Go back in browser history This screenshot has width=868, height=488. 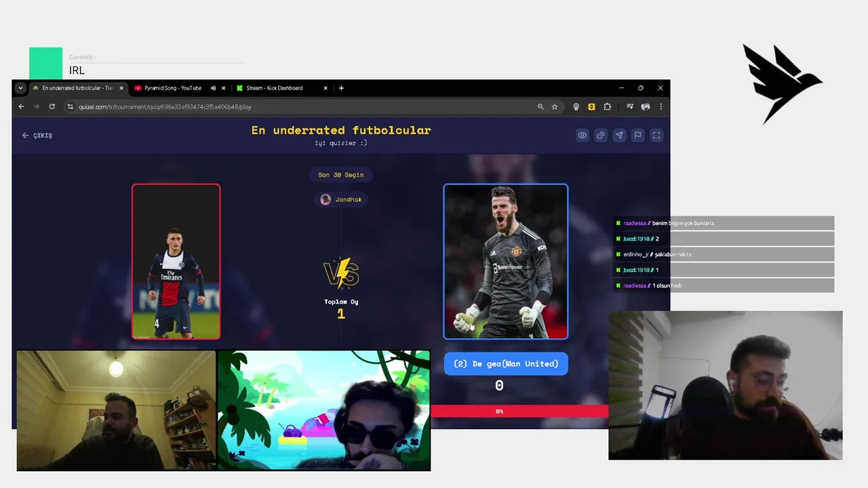tap(21, 106)
